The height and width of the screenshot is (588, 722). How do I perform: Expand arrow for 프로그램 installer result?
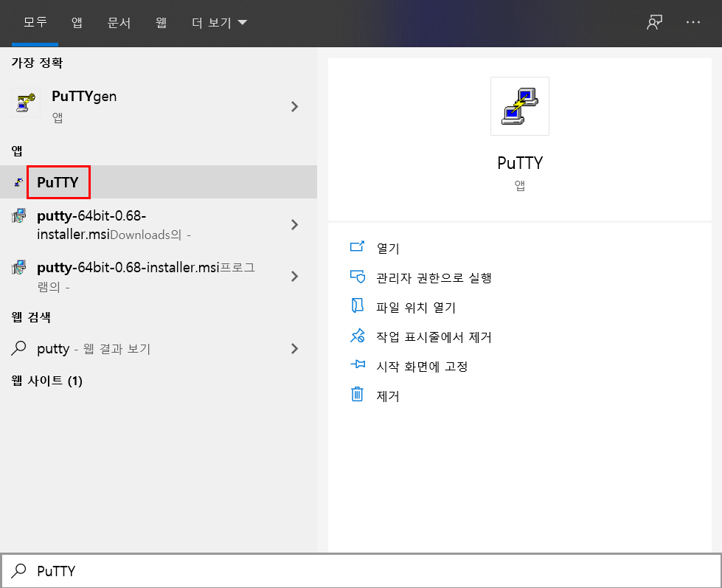click(295, 276)
